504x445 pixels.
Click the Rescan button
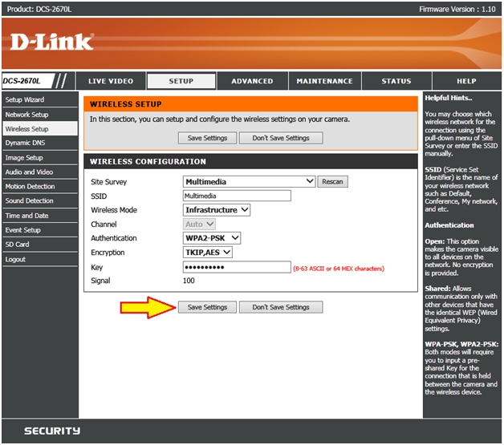pos(332,182)
